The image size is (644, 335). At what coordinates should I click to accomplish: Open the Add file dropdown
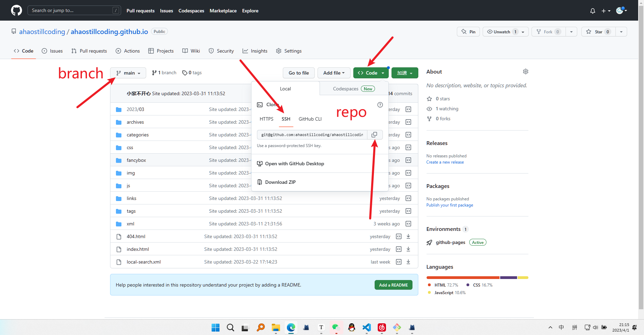coord(334,73)
